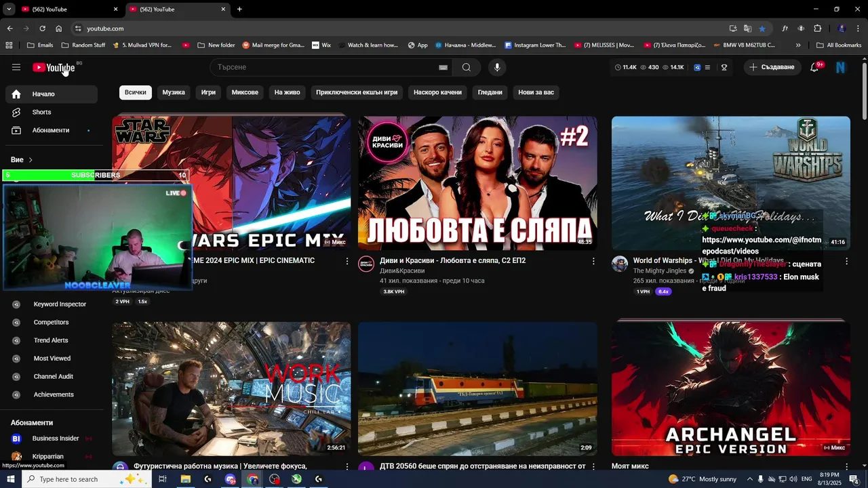Start voice search with the microphone

[x=497, y=67]
